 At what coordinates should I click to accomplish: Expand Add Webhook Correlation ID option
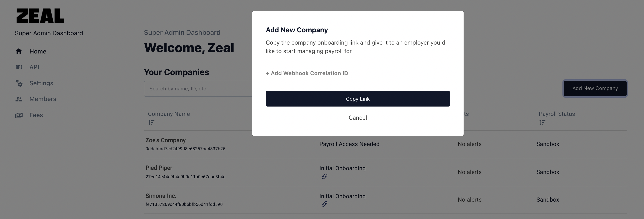307,73
